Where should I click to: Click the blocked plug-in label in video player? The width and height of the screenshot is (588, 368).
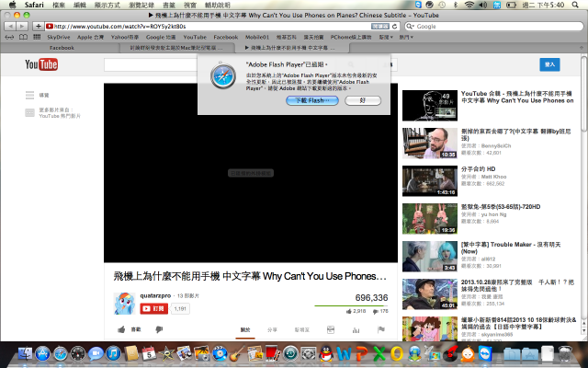251,173
